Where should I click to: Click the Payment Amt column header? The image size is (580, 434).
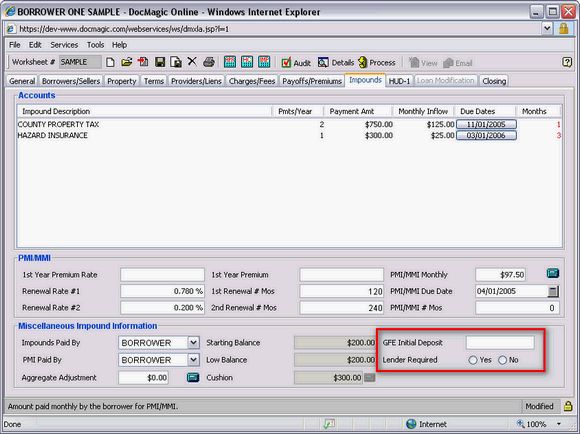[357, 111]
